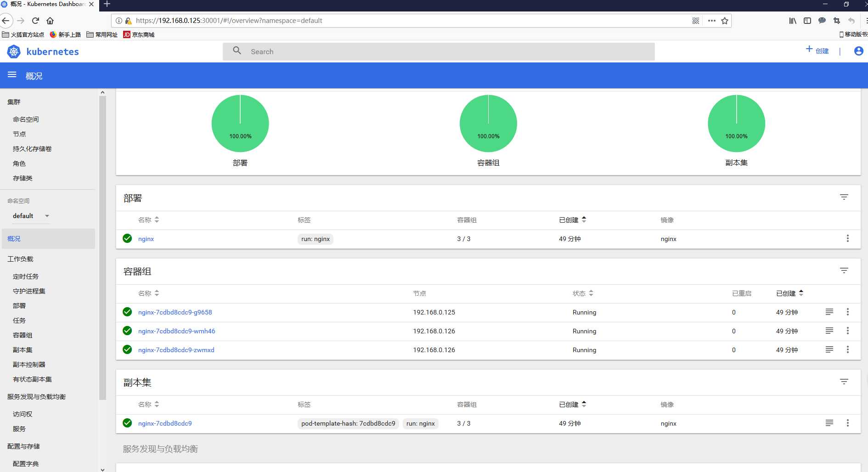Click the 部署 100% pie chart

(x=240, y=124)
